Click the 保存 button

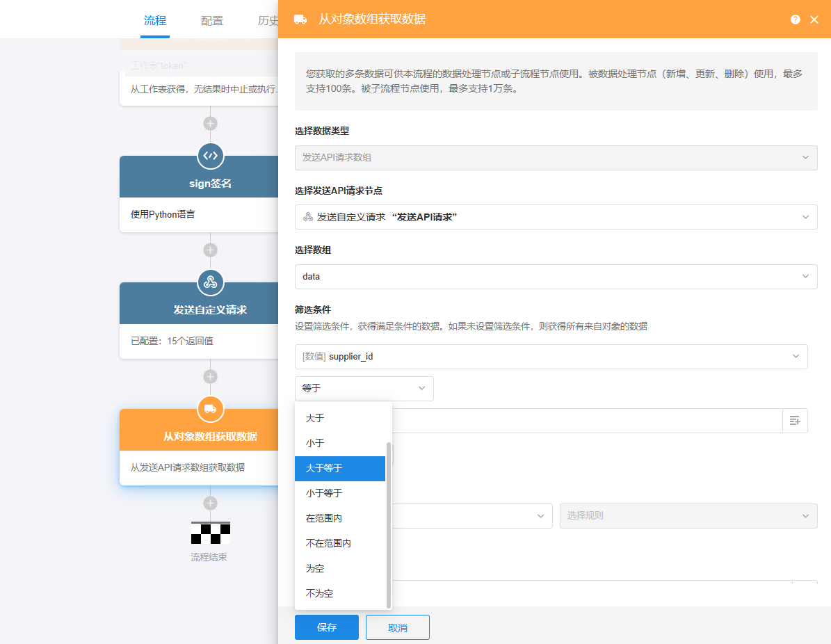(326, 627)
